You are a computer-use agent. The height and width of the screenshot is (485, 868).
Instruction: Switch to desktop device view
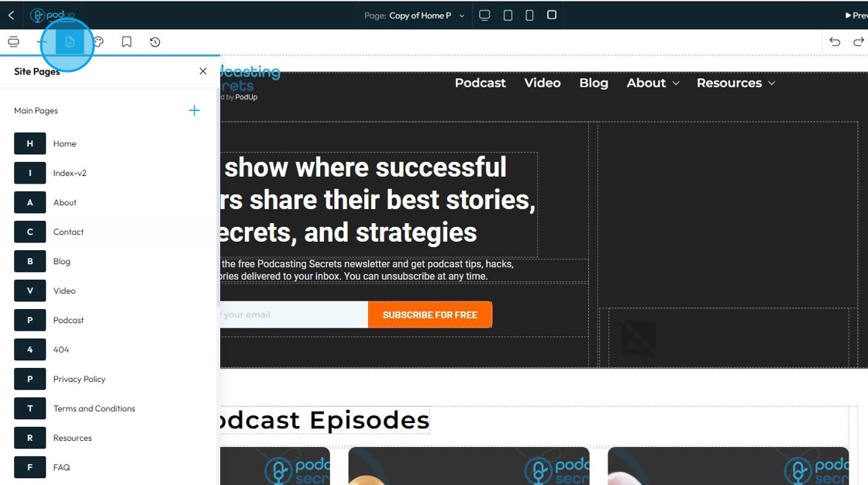point(484,15)
